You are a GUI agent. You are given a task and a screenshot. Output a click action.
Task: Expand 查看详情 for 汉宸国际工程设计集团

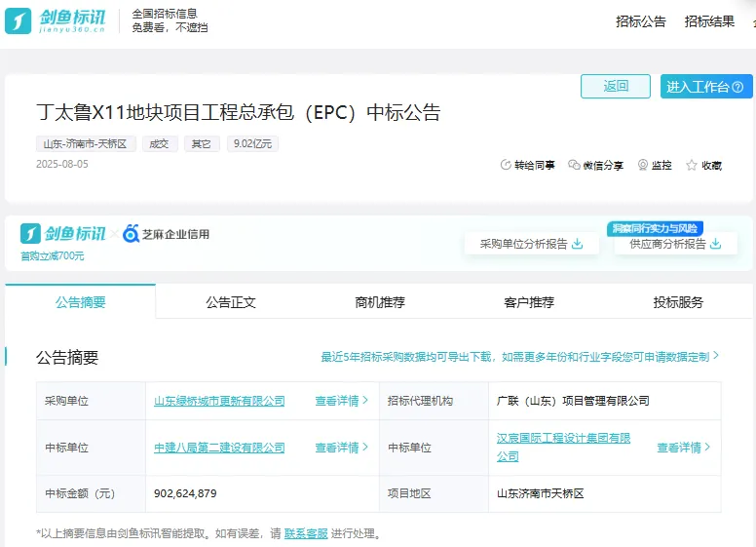click(683, 448)
